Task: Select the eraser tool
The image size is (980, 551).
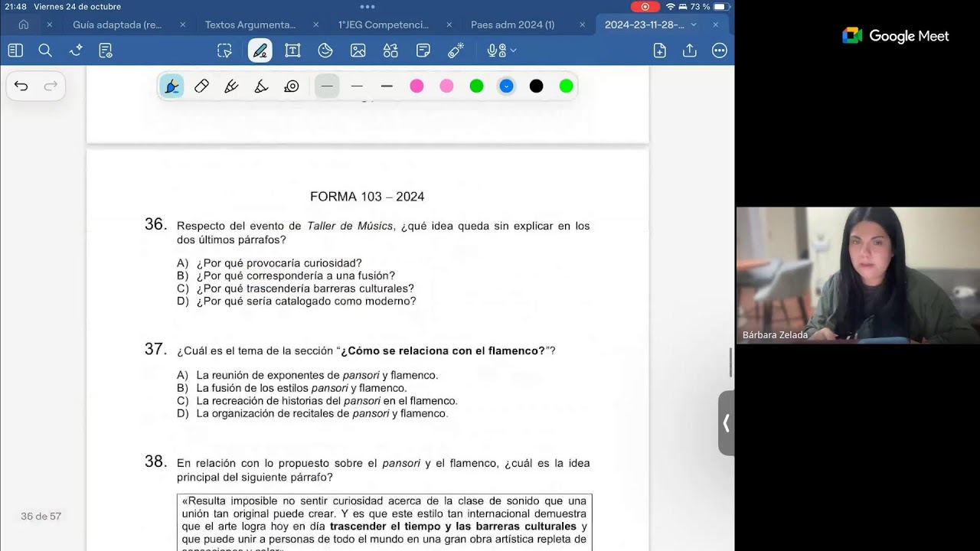Action: coord(201,86)
